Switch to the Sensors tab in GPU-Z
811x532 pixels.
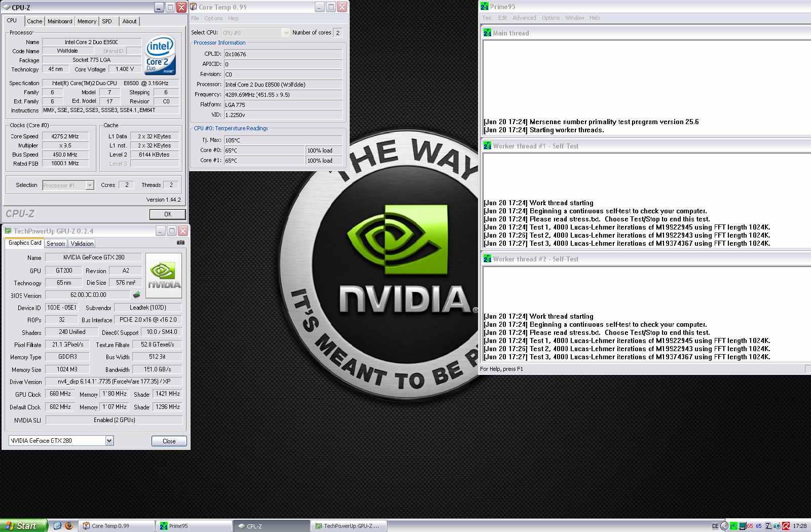click(x=56, y=244)
